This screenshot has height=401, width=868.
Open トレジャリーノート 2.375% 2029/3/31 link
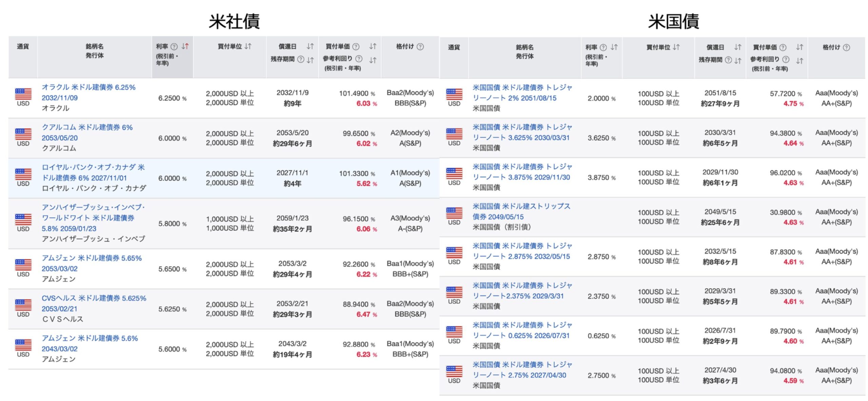522,290
